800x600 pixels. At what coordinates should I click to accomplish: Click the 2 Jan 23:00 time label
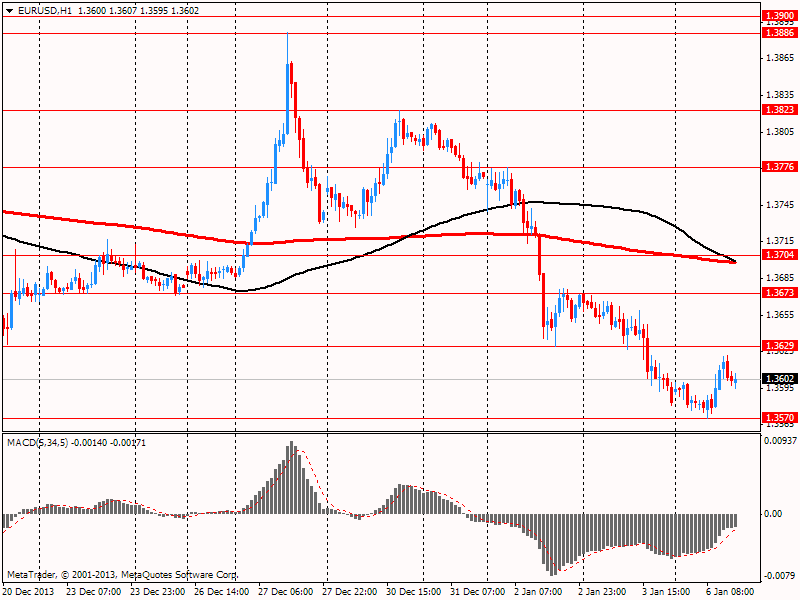(603, 592)
